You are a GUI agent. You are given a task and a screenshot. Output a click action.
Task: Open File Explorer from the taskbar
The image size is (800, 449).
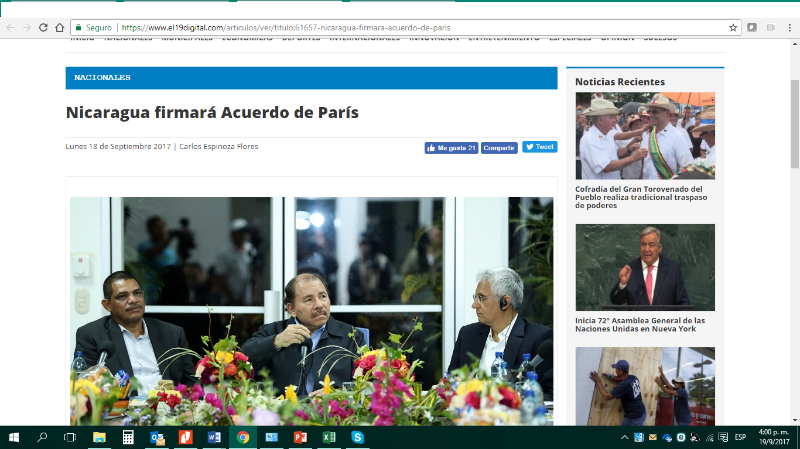pyautogui.click(x=99, y=437)
